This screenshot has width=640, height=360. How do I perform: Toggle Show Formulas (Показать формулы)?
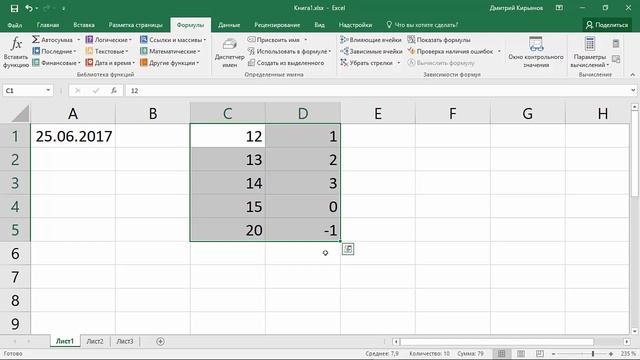coord(439,40)
